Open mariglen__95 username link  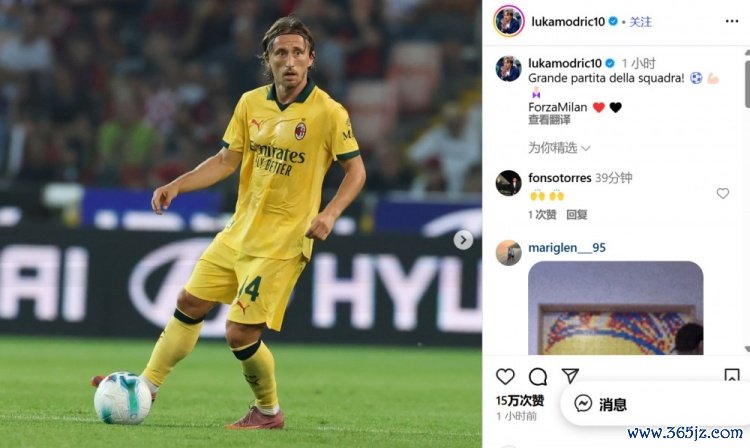coord(567,248)
